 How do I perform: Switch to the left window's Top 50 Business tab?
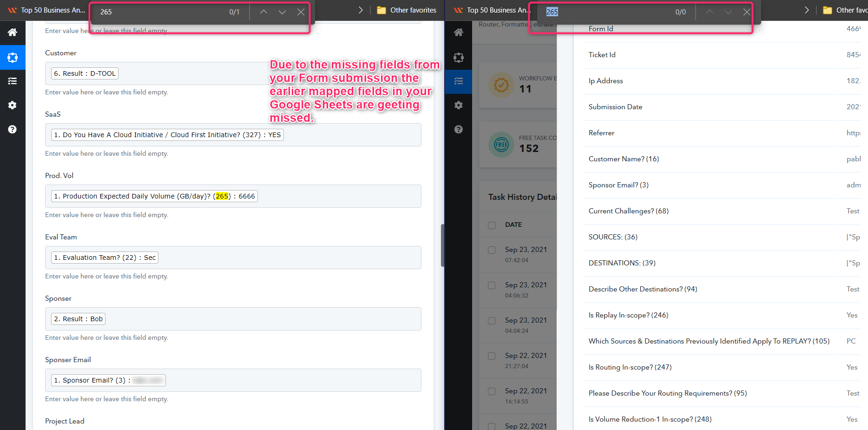coord(46,10)
